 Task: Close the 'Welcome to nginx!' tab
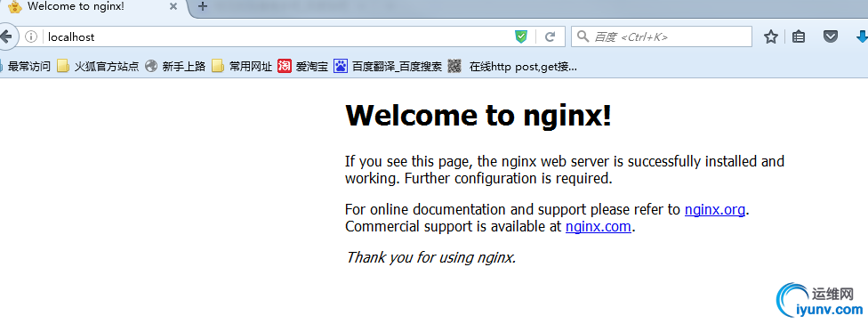click(173, 6)
